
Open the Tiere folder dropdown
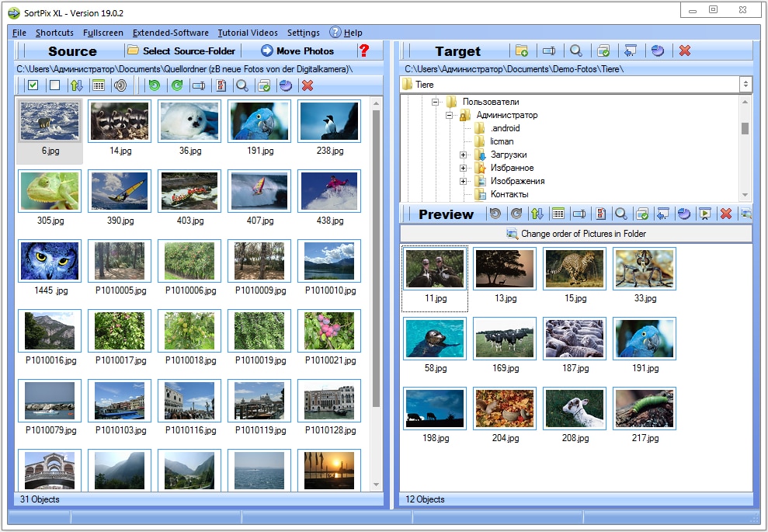pos(745,84)
